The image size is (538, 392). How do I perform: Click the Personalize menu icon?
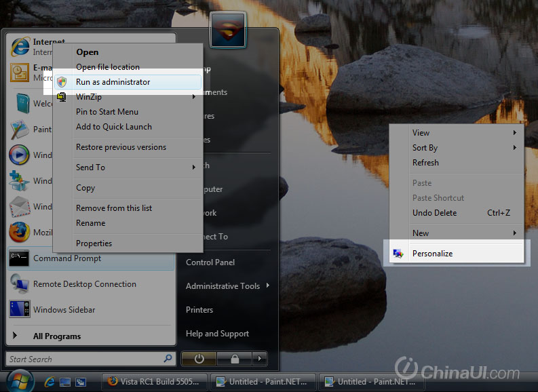click(x=398, y=254)
